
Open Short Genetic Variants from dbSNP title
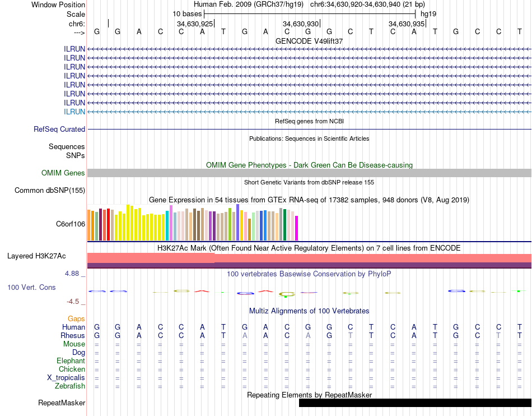click(x=309, y=182)
